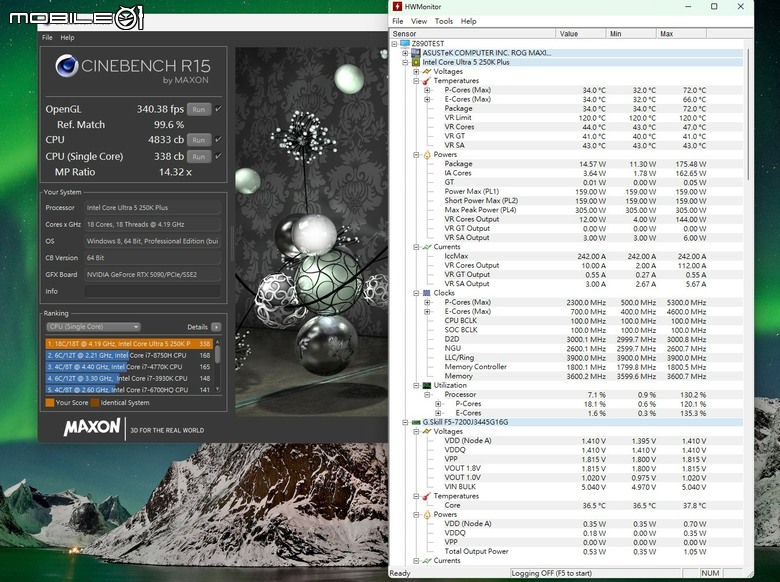Viewport: 780px width, 582px height.
Task: Click the Sensor column header
Action: pyautogui.click(x=473, y=34)
